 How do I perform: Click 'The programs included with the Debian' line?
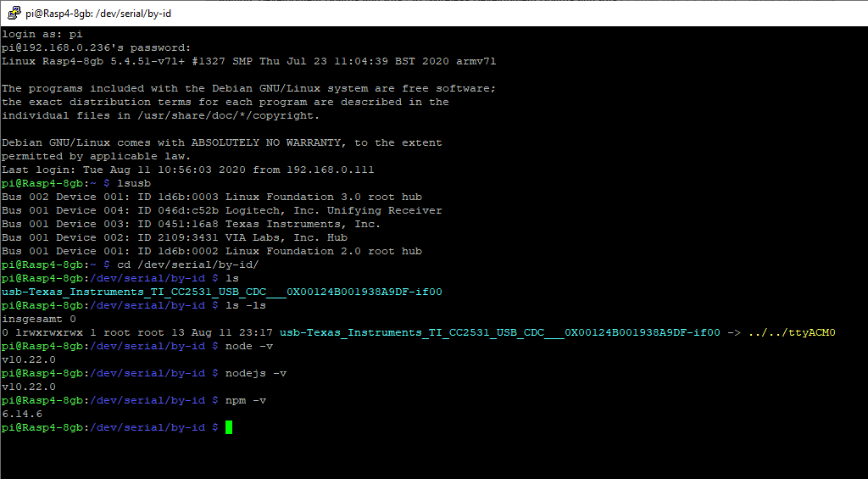(249, 89)
